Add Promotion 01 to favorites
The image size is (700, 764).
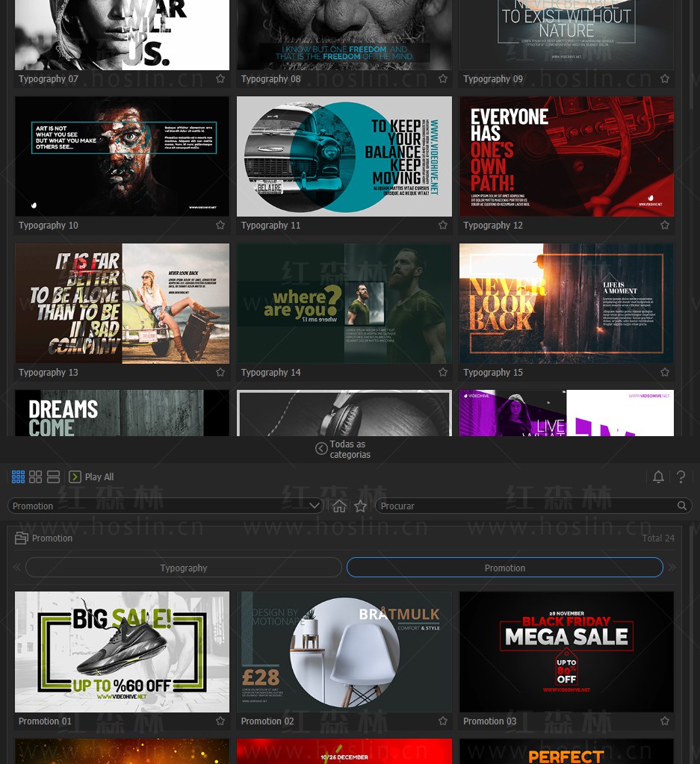pyautogui.click(x=220, y=721)
